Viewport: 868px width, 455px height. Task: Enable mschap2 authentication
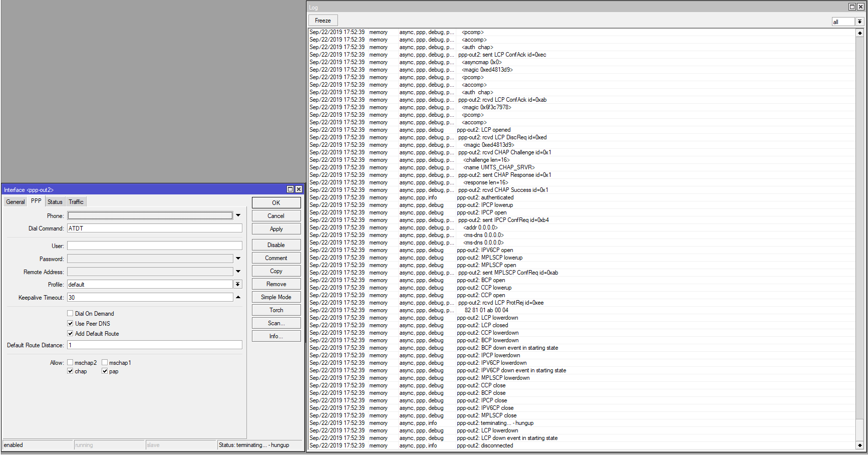(x=70, y=362)
